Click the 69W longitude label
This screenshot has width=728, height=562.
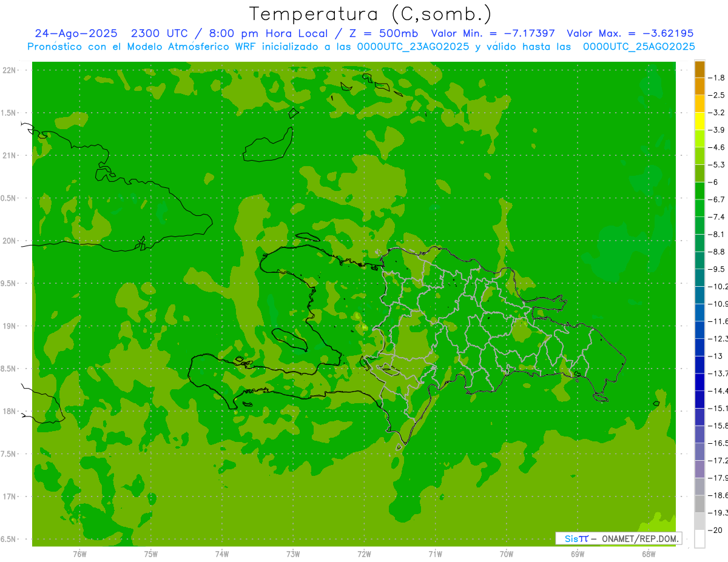tap(578, 554)
